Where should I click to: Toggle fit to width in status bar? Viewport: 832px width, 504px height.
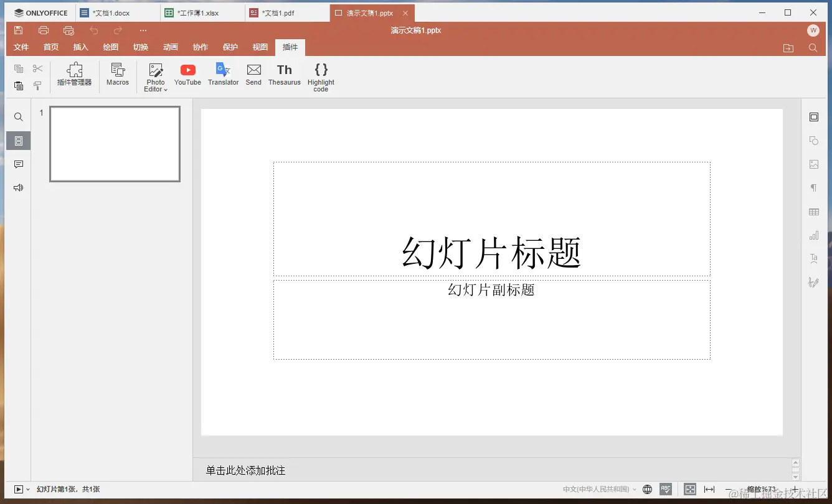coord(709,490)
